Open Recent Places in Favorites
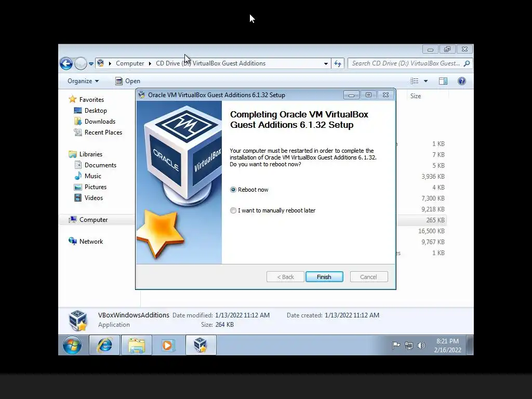This screenshot has height=399, width=532. click(x=103, y=132)
